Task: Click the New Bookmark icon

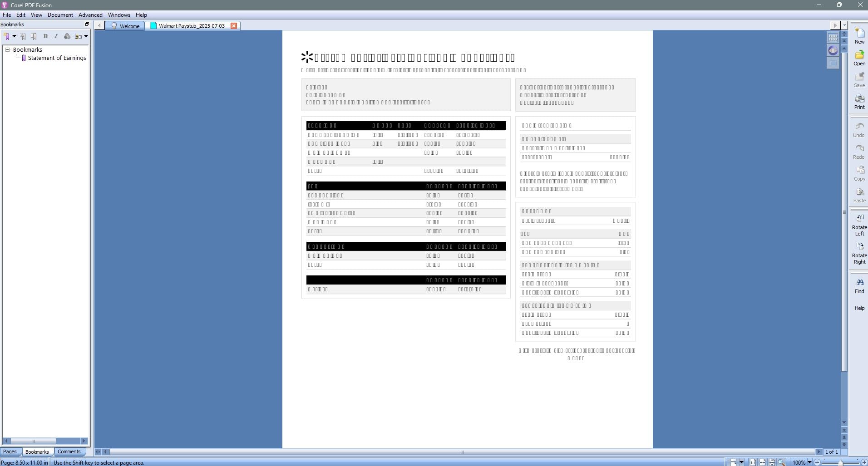Action: point(7,36)
